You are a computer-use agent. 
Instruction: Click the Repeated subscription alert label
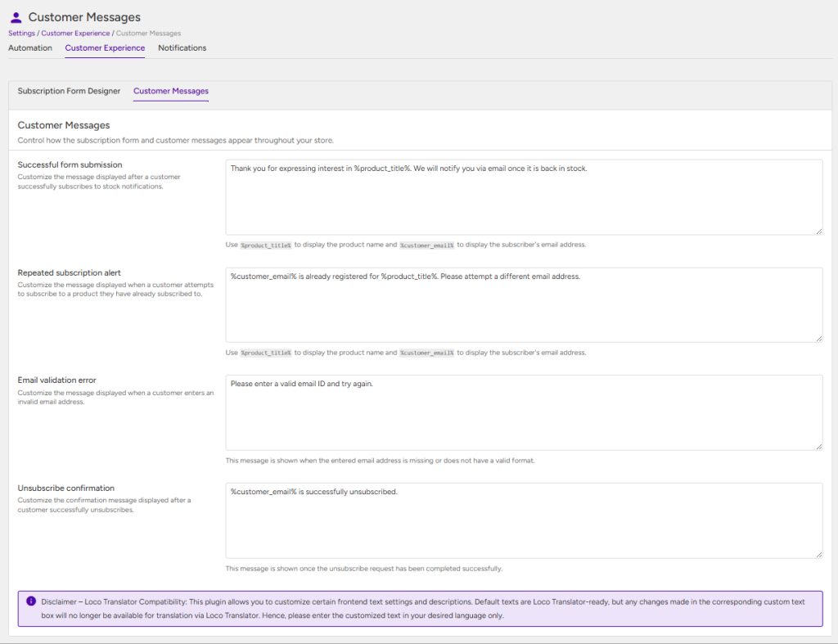tap(69, 272)
